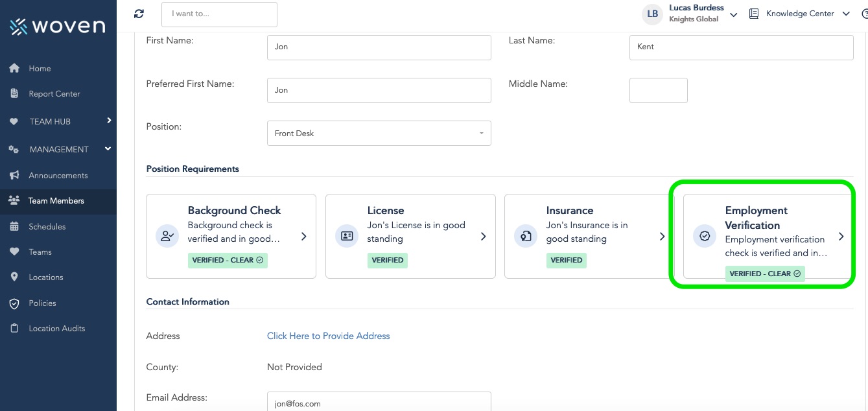This screenshot has width=868, height=411.
Task: Open Insurance details chevron
Action: click(x=662, y=237)
